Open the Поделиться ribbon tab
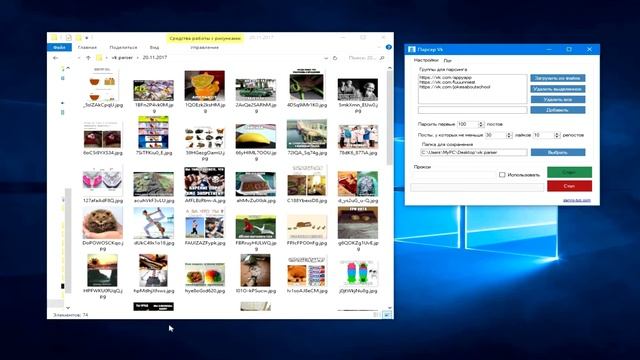 123,47
